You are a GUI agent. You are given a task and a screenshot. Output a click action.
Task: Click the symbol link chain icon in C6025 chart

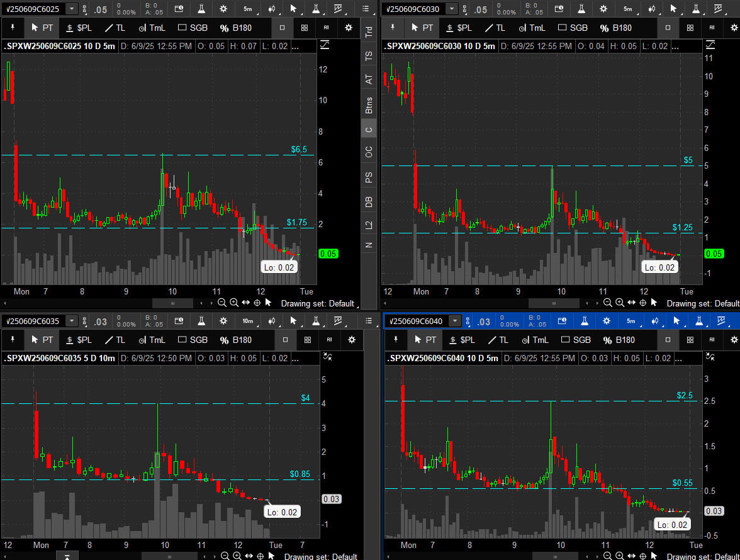[84, 9]
